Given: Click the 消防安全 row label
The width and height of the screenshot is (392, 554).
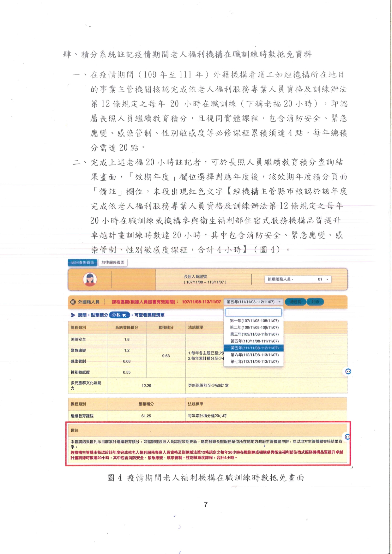Looking at the screenshot, I should 78,340.
